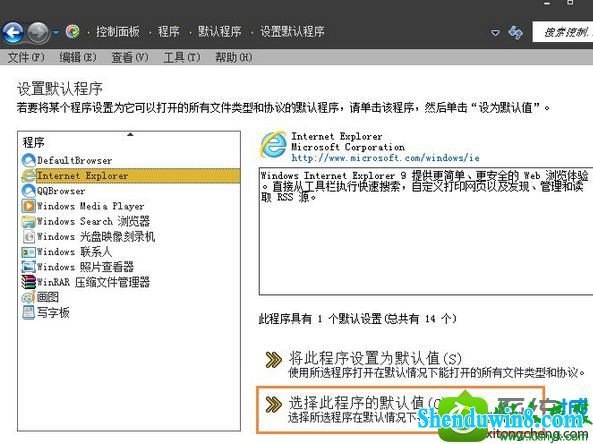593x444 pixels.
Task: Select the WinRAR 压缩文件管理器 icon
Action: tap(29, 282)
